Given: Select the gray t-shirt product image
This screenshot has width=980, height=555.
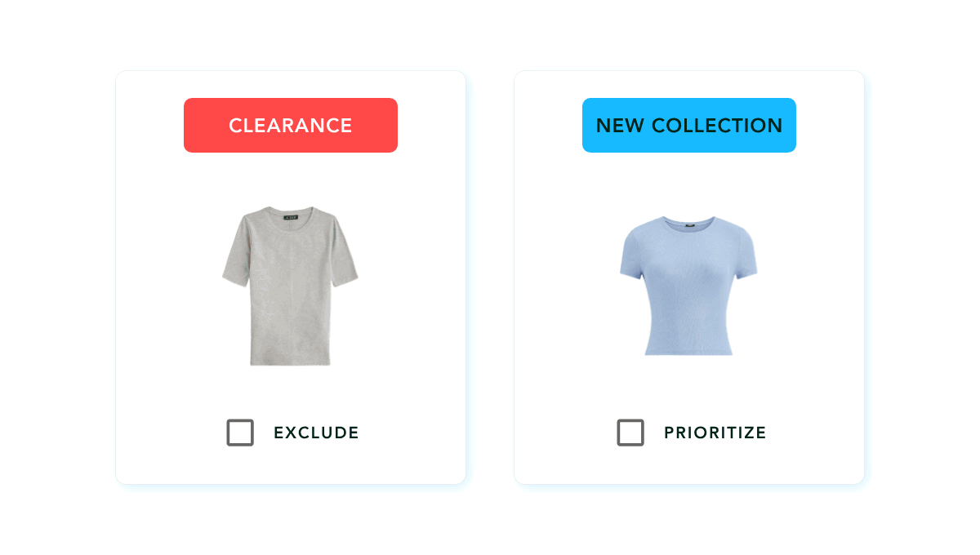Looking at the screenshot, I should coord(291,286).
